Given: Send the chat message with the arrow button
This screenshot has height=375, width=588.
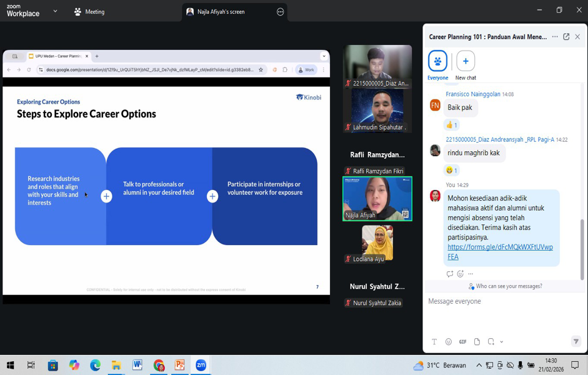Looking at the screenshot, I should tap(576, 341).
